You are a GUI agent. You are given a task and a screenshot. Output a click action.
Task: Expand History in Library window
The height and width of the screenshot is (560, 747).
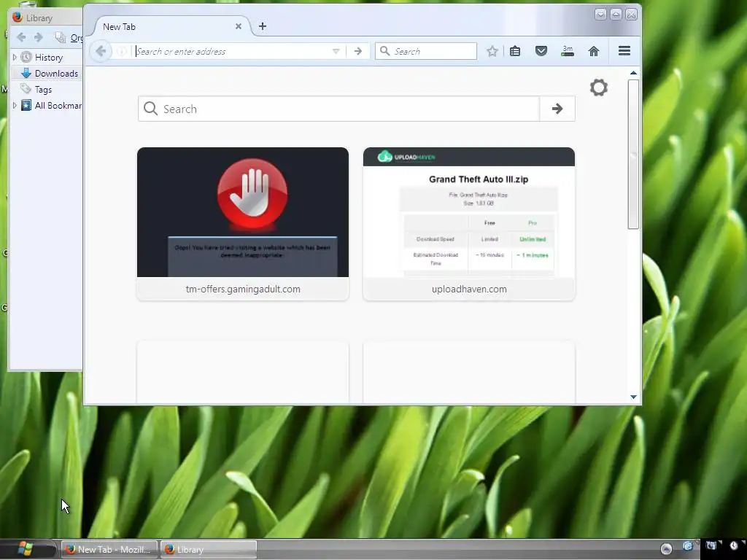click(15, 57)
